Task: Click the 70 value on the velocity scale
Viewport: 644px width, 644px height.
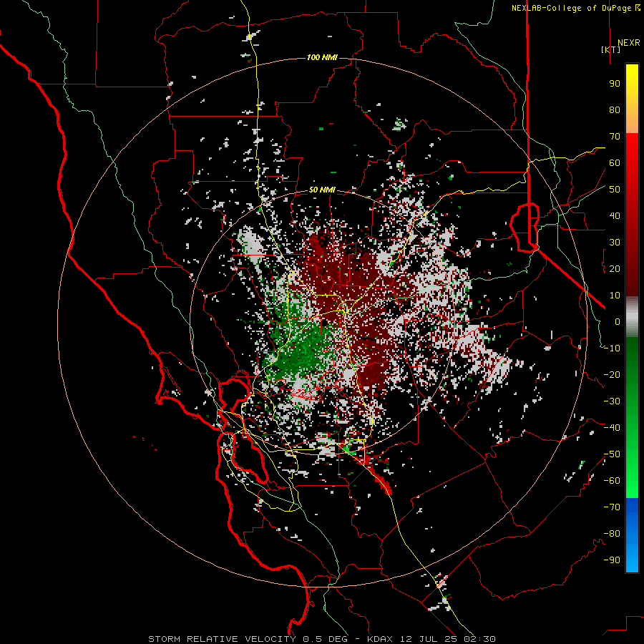Action: click(615, 137)
